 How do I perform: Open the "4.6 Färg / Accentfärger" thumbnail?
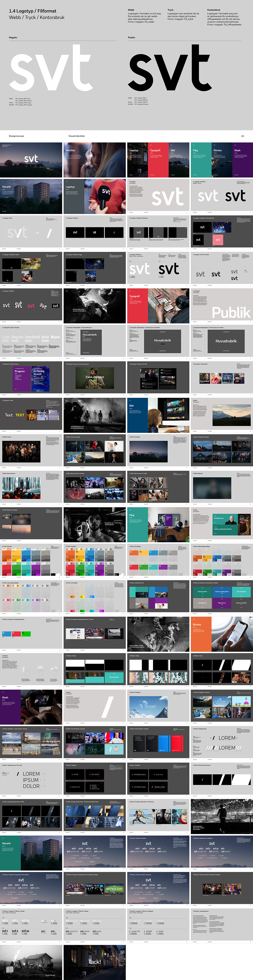(95, 598)
